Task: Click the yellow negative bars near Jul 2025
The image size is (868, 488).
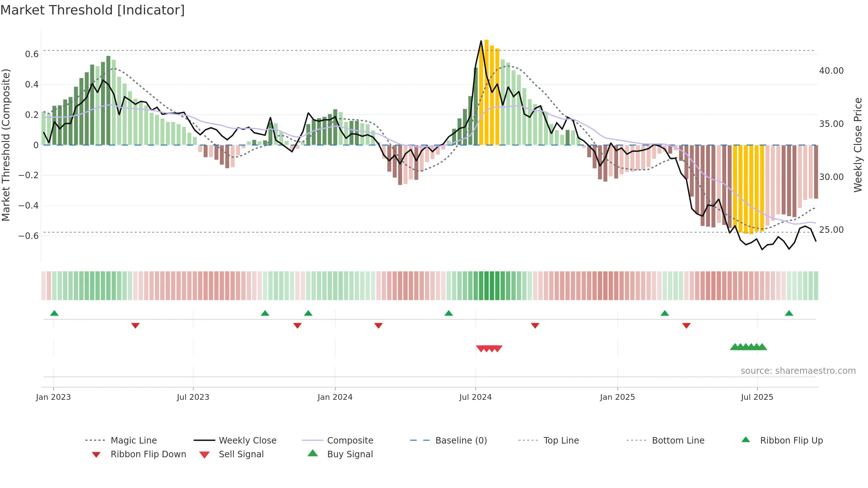Action: coord(749,189)
